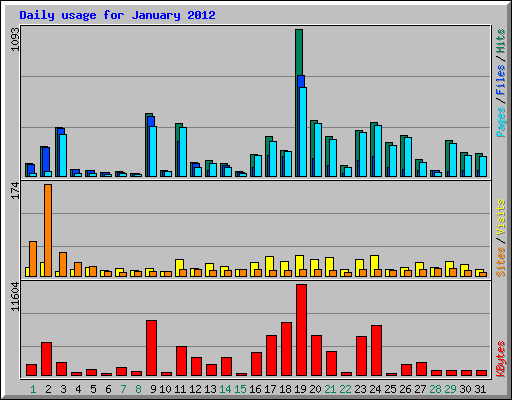Click the day 31 label on the x-axis
The height and width of the screenshot is (400, 512).
tap(480, 389)
